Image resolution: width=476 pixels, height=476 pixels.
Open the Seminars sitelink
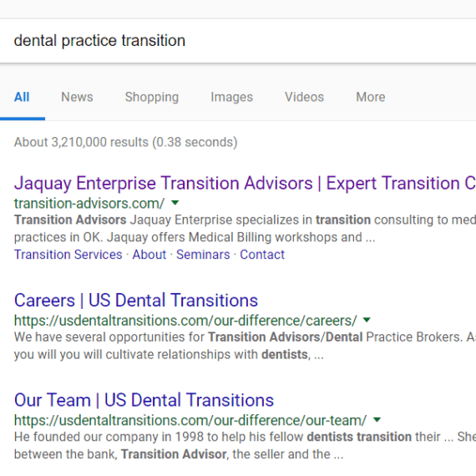[x=203, y=255]
